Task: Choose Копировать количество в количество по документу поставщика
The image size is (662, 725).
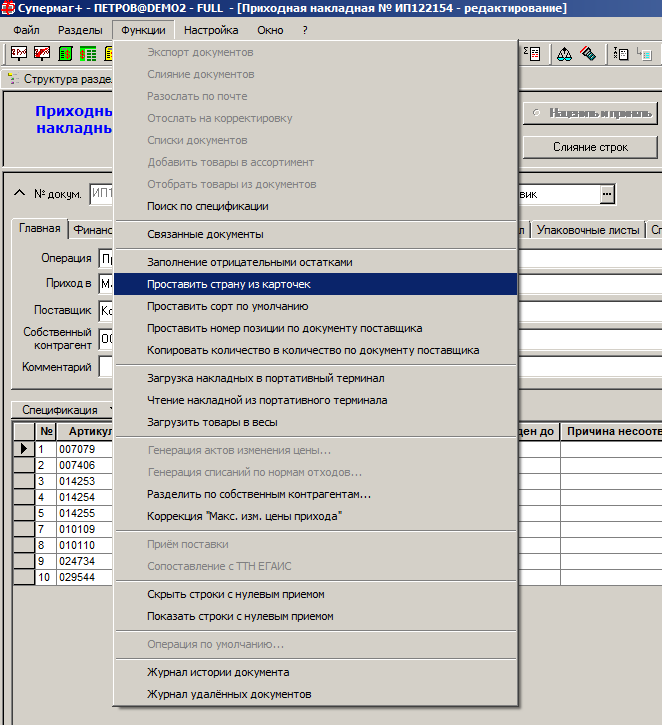Action: click(315, 350)
